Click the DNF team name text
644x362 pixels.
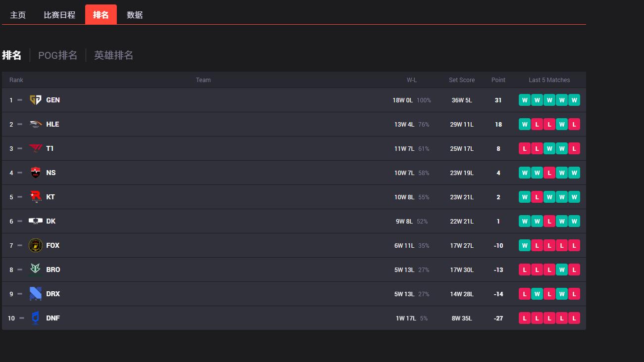(53, 318)
